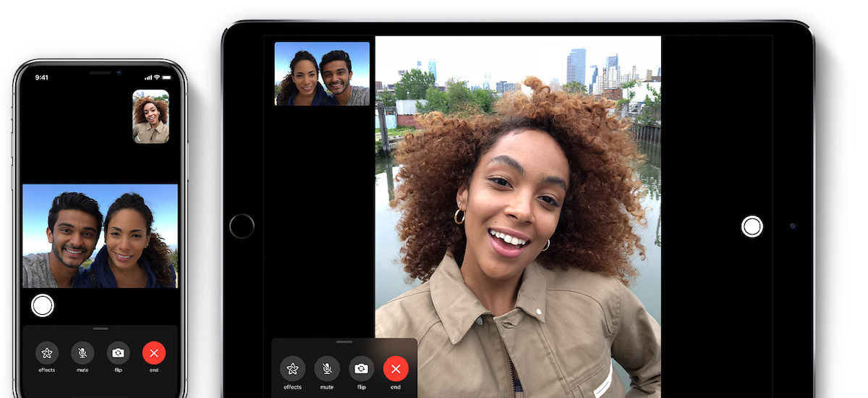Flip the camera on the iPhone
Image resolution: width=868 pixels, height=398 pixels.
tap(118, 353)
